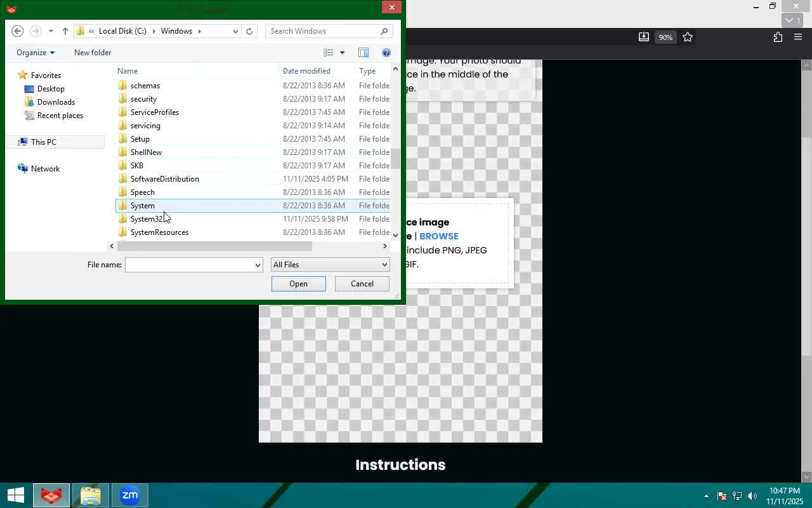Click the Favorites star icon
This screenshot has height=508, width=812.
[x=23, y=75]
